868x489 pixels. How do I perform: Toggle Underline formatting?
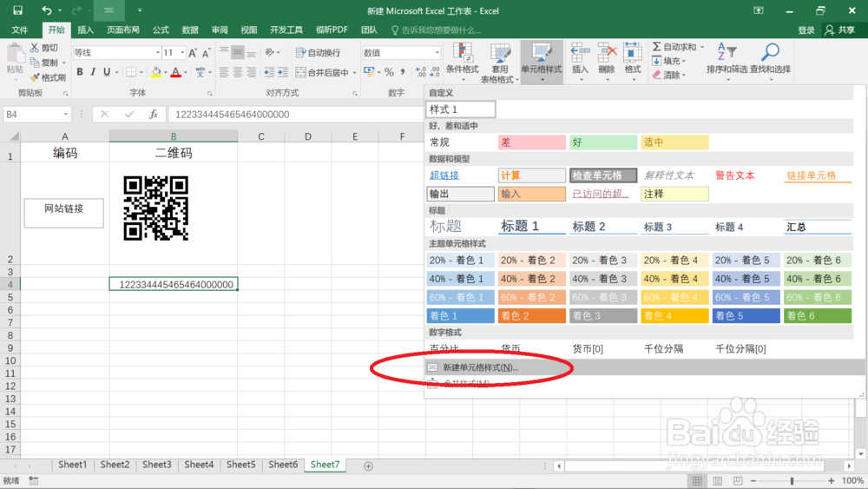coord(107,72)
